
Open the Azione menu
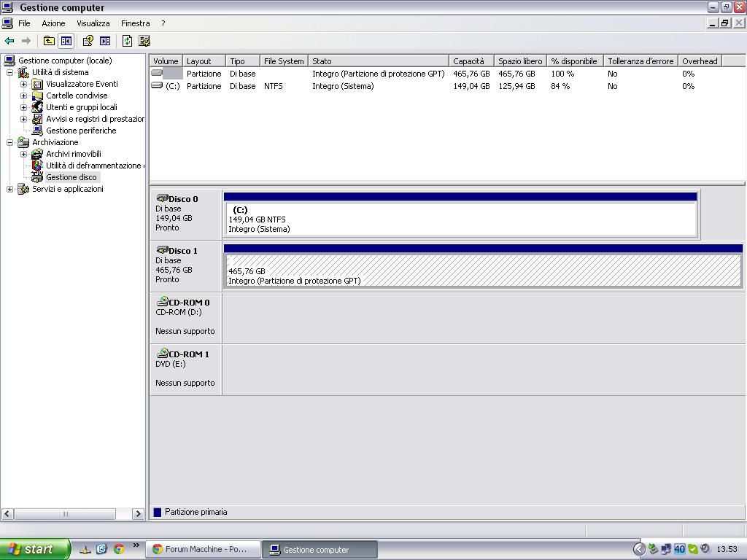coord(53,23)
